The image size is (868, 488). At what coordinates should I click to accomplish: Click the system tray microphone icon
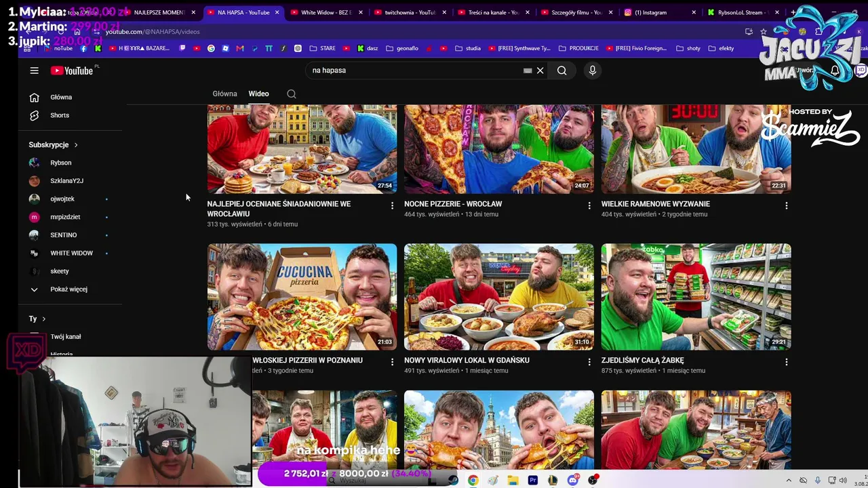(x=818, y=481)
